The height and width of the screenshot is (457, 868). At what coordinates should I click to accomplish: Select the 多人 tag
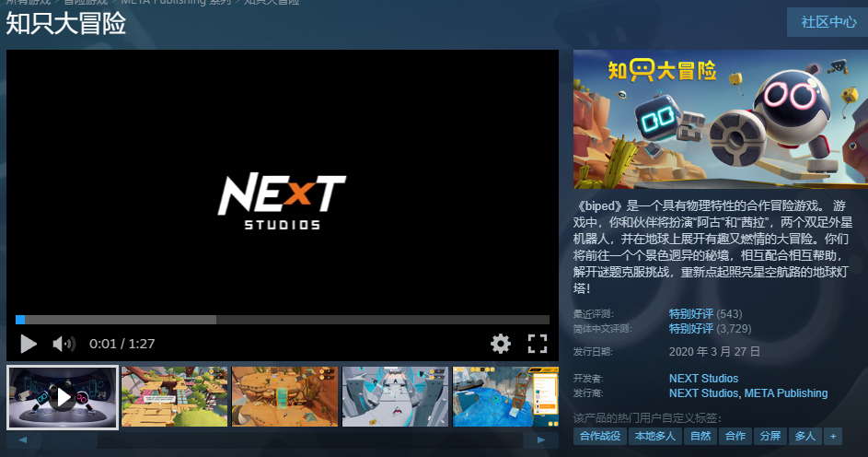tap(804, 436)
